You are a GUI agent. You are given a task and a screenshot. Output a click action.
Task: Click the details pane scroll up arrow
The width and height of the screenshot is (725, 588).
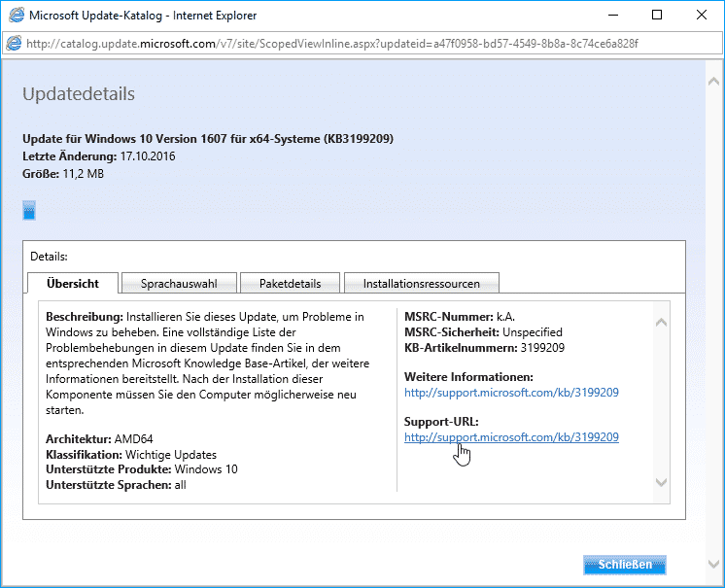[661, 323]
